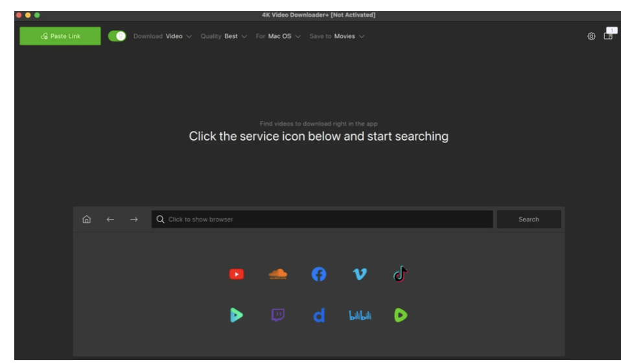Expand the Download Video dropdown
Viewport: 621px width, 364px height.
coord(162,36)
